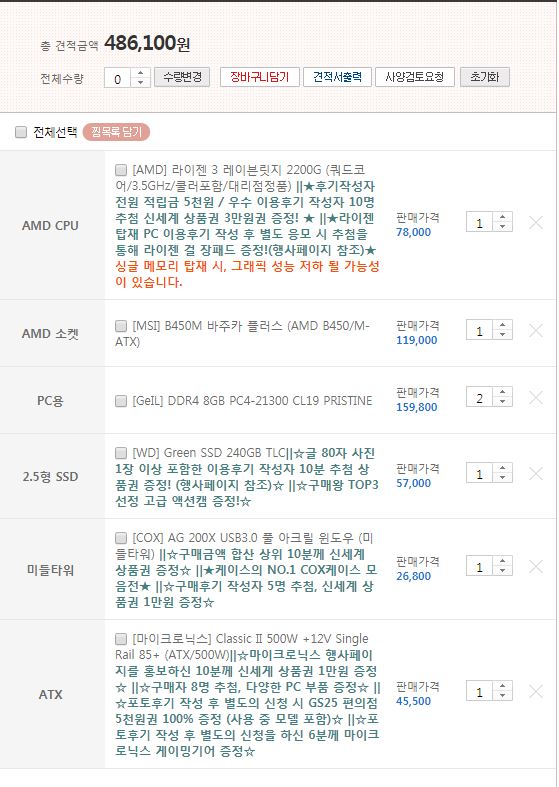This screenshot has height=787, width=559.
Task: Click the 초기화 reset button
Action: [485, 77]
